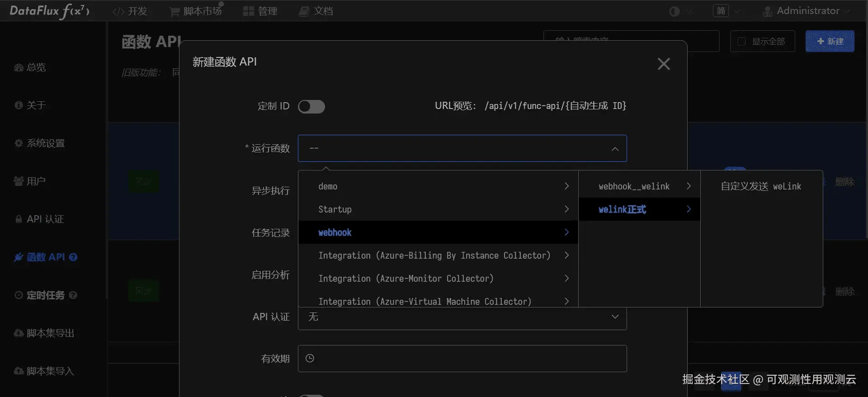Screen dimensions: 868x397
Task: Close the 新建函数 API dialog
Action: point(663,64)
